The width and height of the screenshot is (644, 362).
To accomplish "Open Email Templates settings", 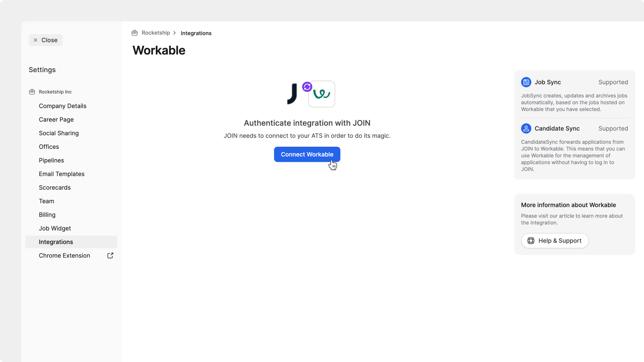I will (x=61, y=174).
